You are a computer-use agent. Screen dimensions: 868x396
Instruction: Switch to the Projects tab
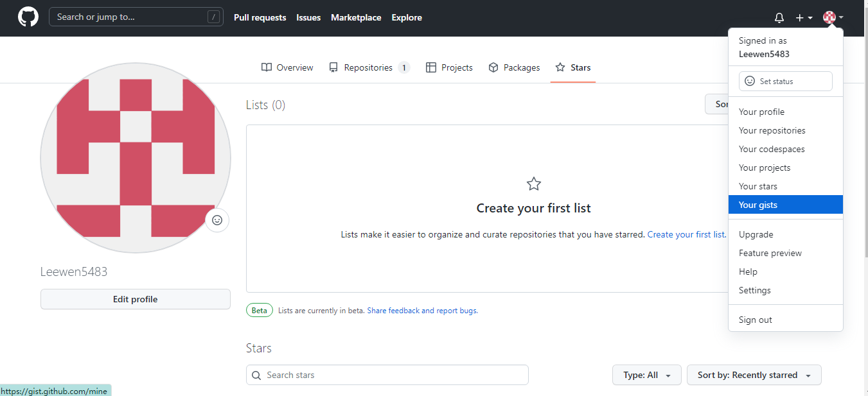[449, 67]
